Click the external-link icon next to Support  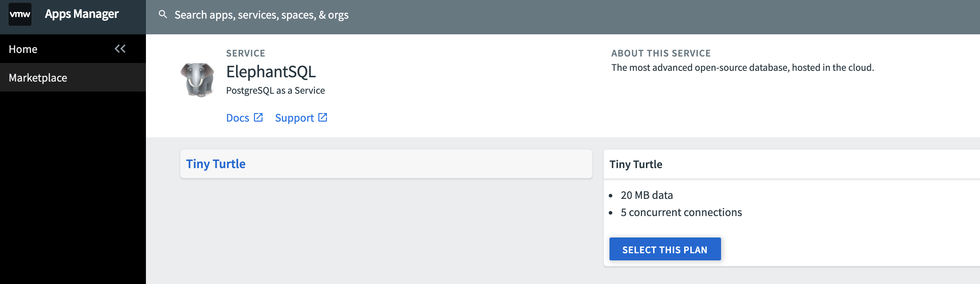tap(322, 118)
